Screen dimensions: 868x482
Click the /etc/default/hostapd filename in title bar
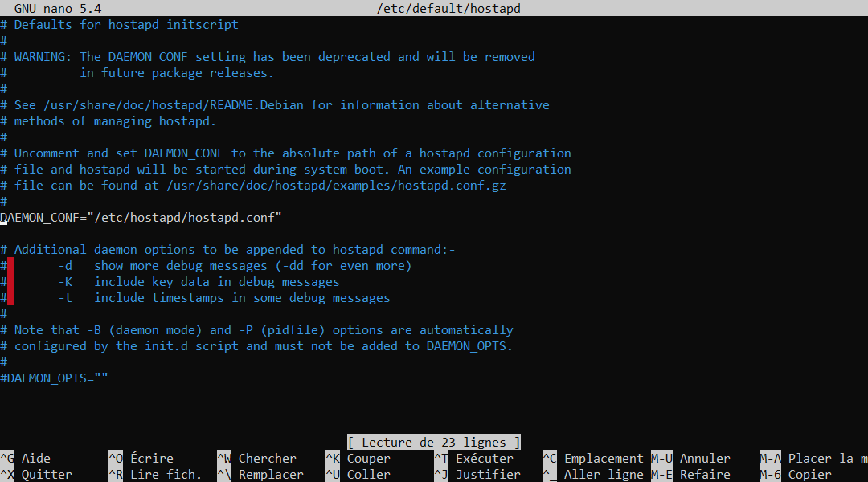coord(452,9)
